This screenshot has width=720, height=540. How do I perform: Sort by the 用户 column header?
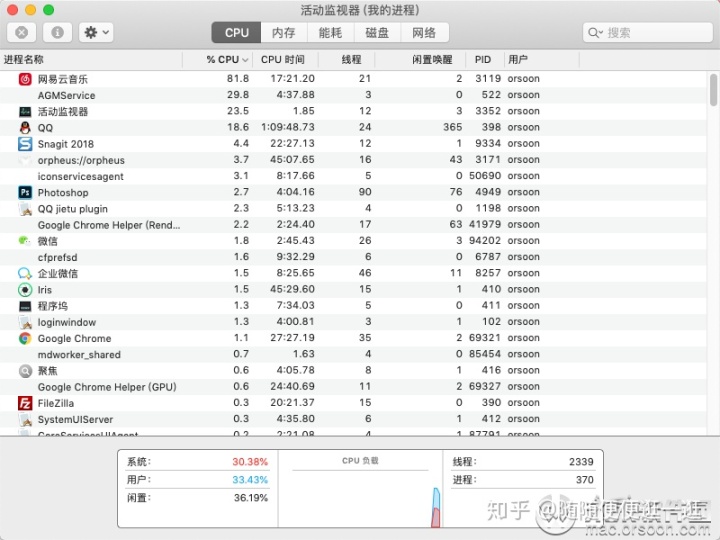(x=542, y=60)
